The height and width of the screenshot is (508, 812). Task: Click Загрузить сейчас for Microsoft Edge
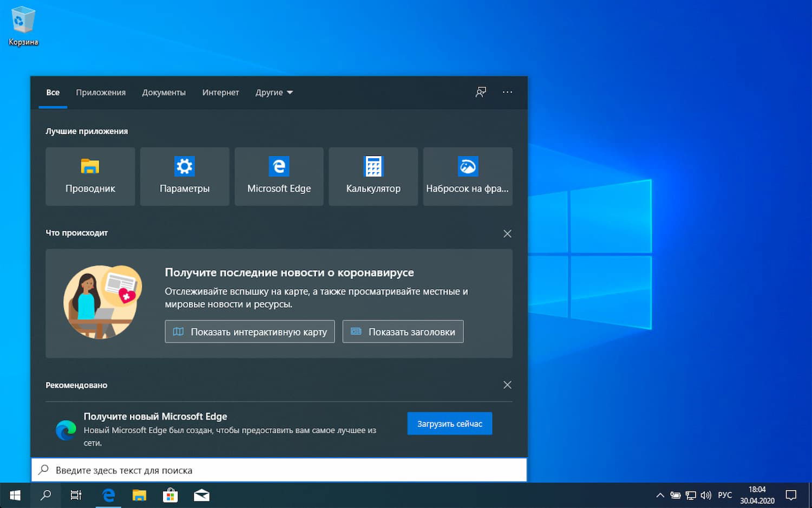tap(449, 424)
